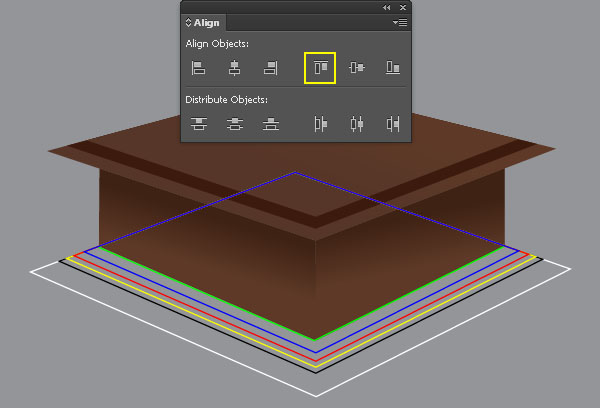Click Horizontal Distribute Center icon
This screenshot has width=600, height=408.
coord(357,124)
